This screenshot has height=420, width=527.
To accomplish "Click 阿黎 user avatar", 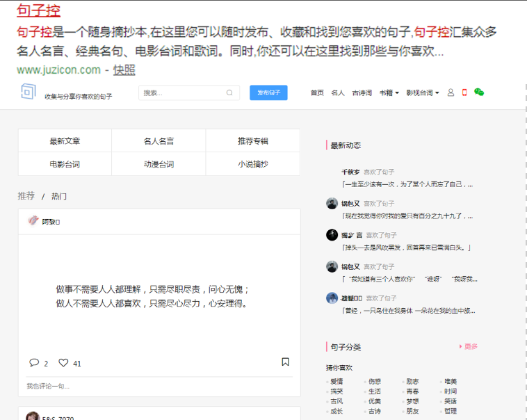I will [x=33, y=221].
